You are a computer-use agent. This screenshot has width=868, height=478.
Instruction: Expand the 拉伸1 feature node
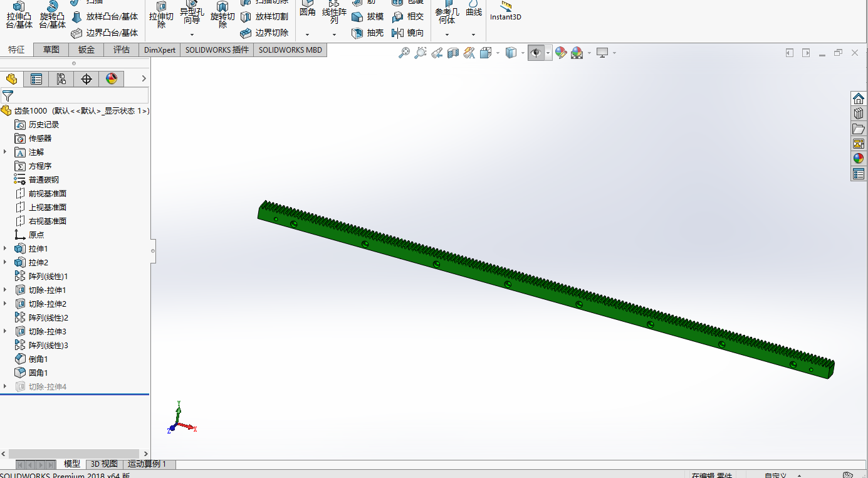(5, 249)
